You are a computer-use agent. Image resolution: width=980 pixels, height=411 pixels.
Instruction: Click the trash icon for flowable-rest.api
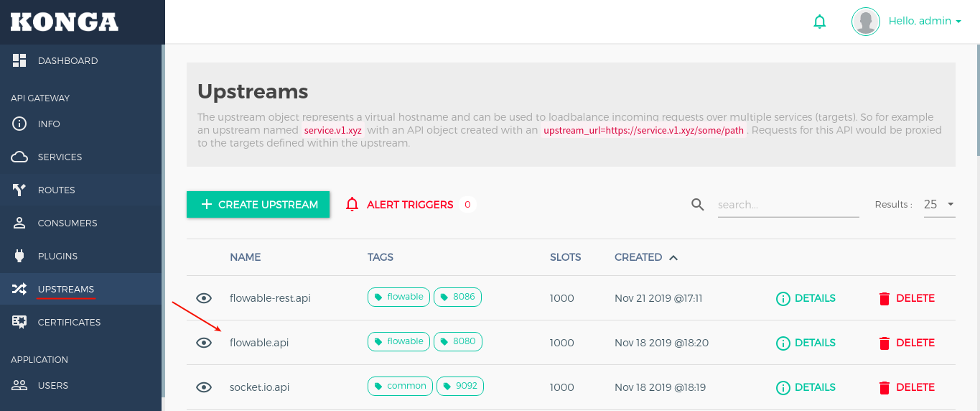click(x=885, y=298)
